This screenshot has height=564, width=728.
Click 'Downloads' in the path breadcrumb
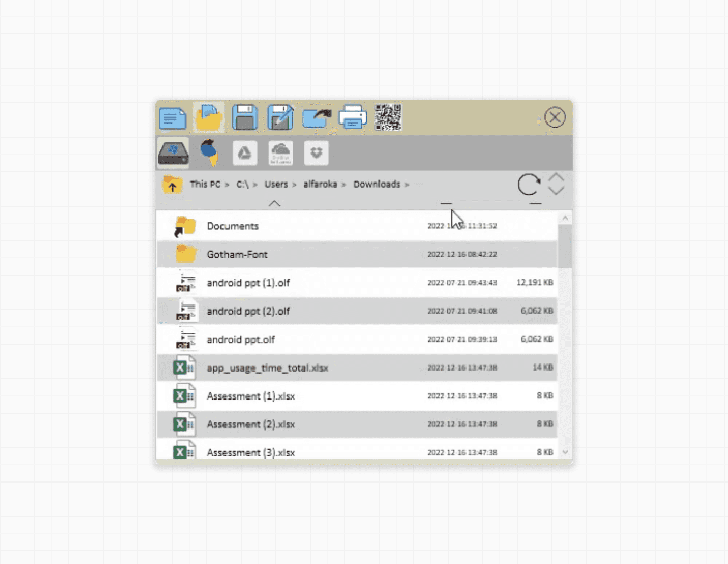point(377,184)
